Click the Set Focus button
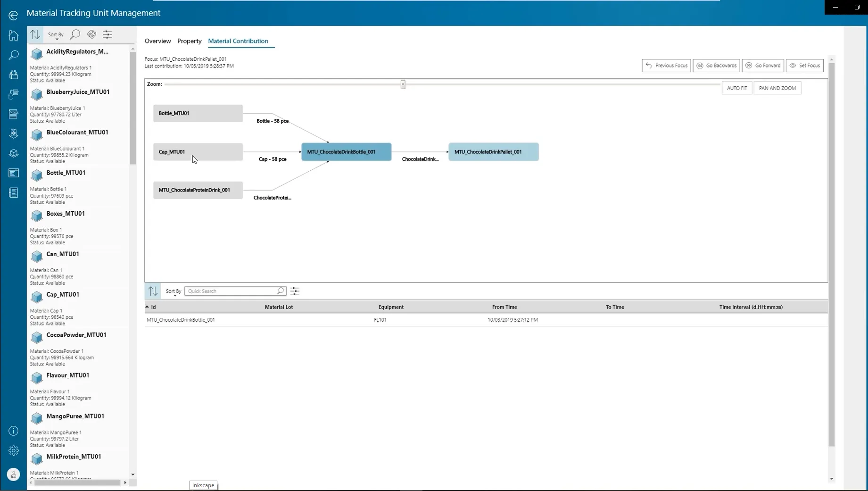 click(804, 65)
